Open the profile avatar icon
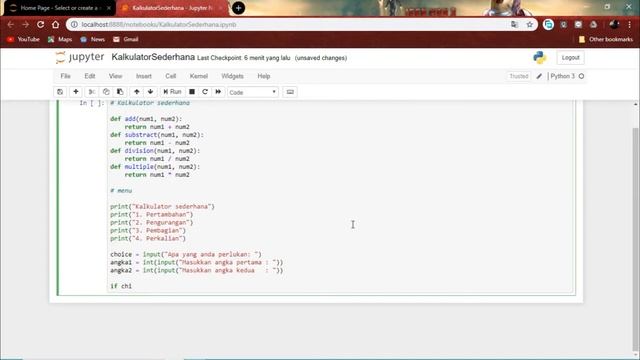The image size is (640, 360). [614, 24]
